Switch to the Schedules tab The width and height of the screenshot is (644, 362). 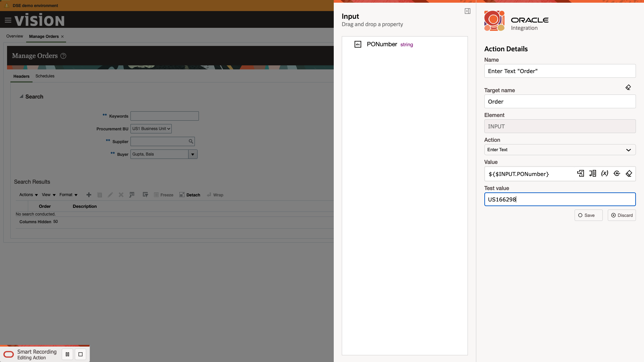click(x=45, y=76)
